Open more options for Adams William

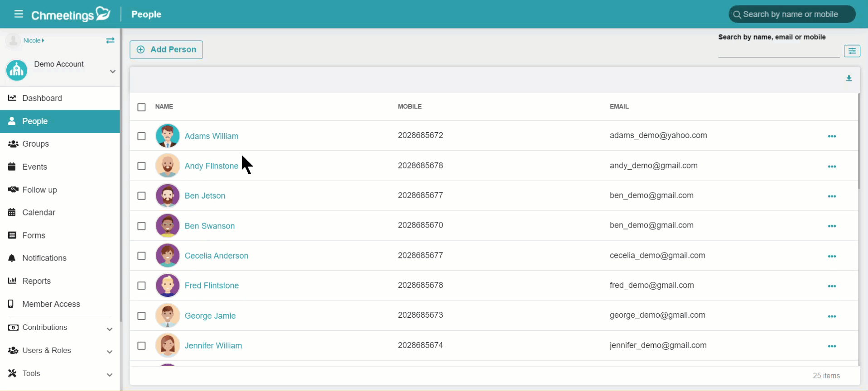832,136
